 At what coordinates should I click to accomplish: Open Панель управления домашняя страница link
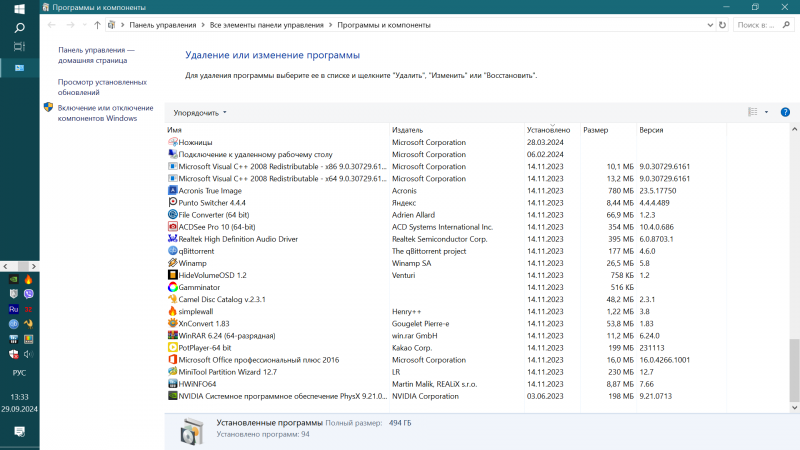click(x=96, y=55)
